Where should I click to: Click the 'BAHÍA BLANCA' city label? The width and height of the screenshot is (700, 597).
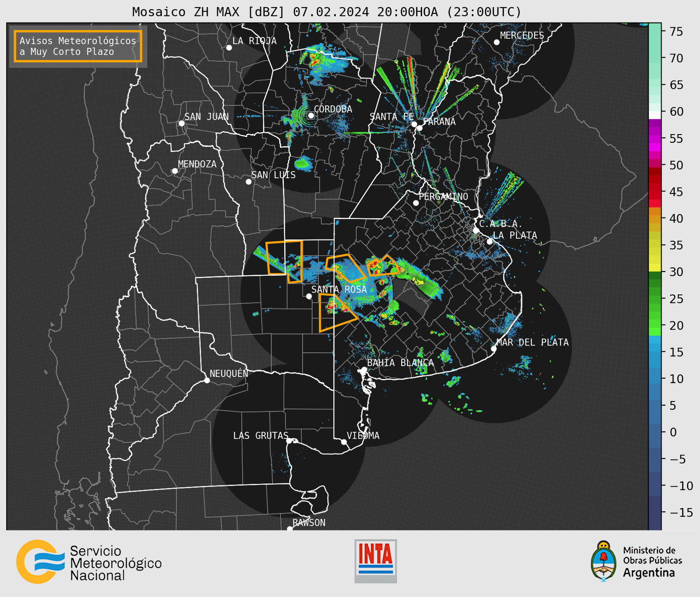[400, 362]
